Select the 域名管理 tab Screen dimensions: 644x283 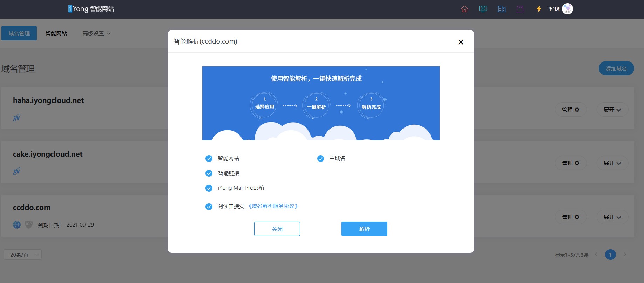point(19,33)
